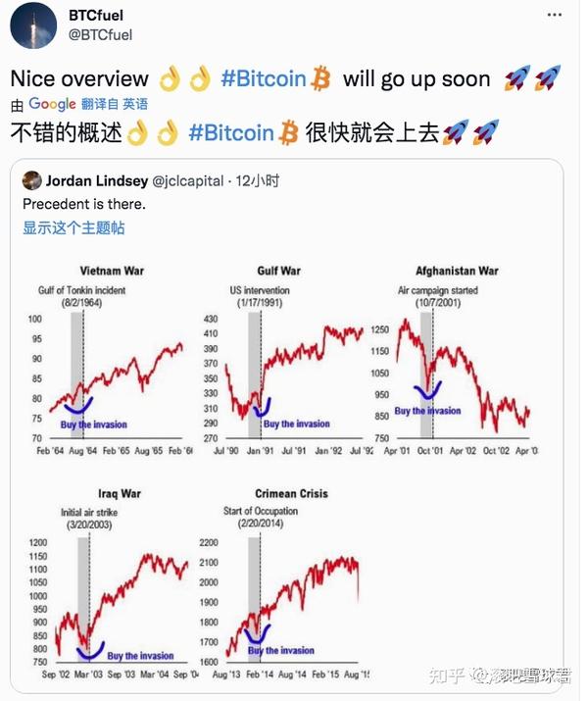The image size is (588, 701).
Task: Click the OK hand emoji after 'Nice overview'
Action: tap(171, 78)
